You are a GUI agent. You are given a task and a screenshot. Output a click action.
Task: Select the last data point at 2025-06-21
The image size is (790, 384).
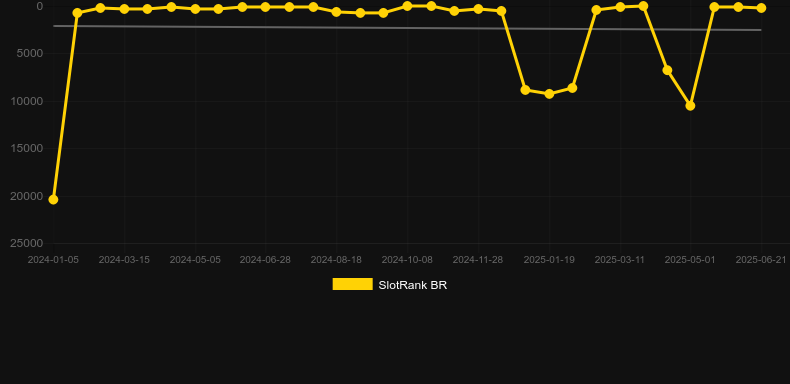[761, 8]
